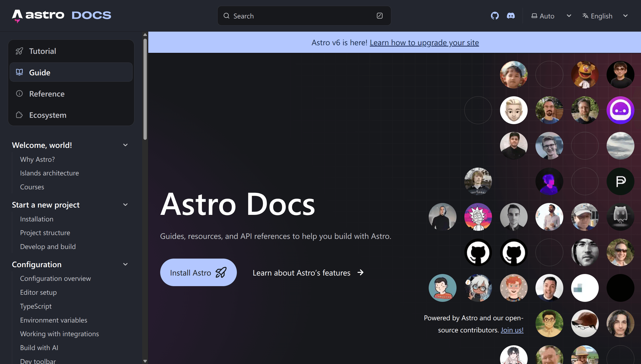Switch to the Reference tab
641x364 pixels.
pyautogui.click(x=71, y=94)
